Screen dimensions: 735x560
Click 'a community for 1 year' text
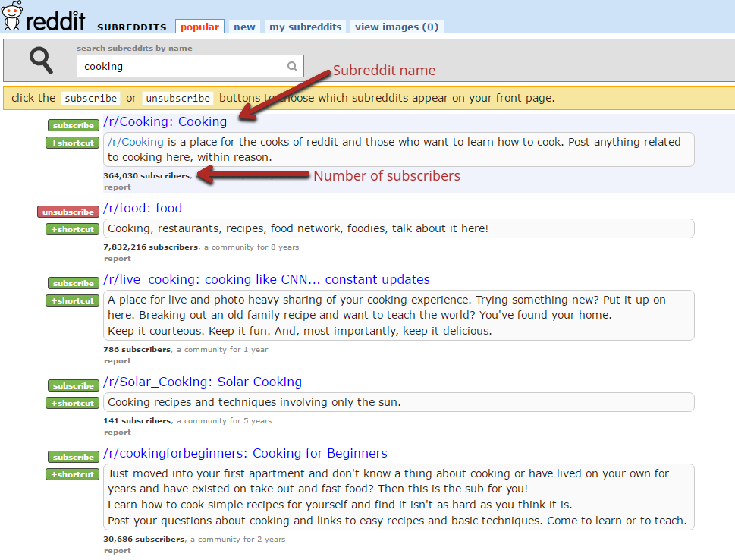[x=222, y=349]
